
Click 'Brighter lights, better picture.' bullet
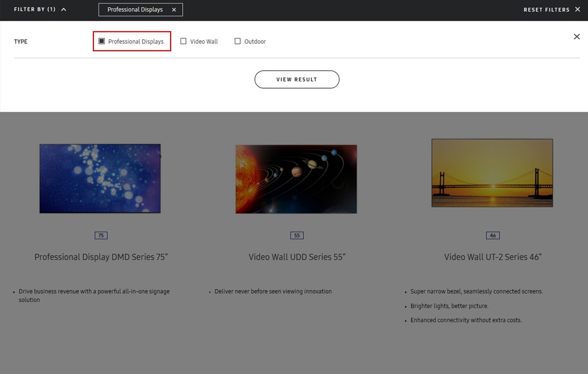[x=449, y=306]
